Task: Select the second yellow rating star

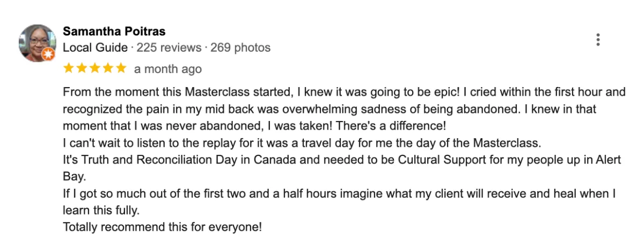Action: pos(82,68)
